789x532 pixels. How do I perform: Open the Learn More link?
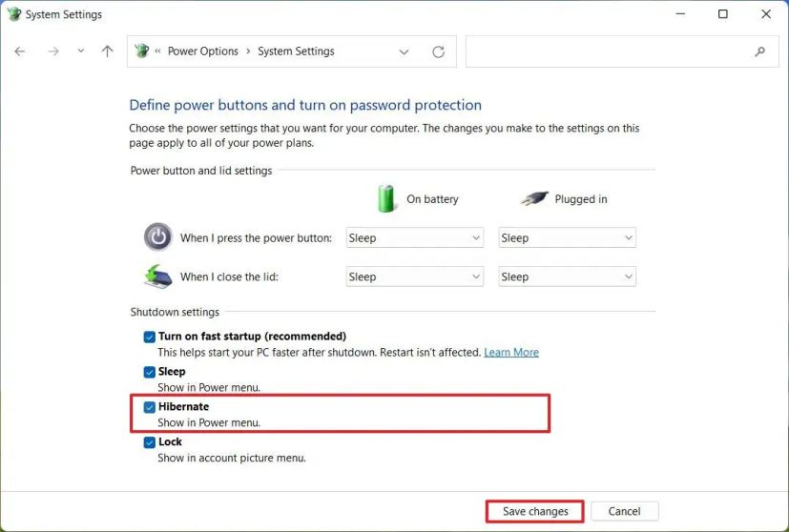[x=511, y=353]
